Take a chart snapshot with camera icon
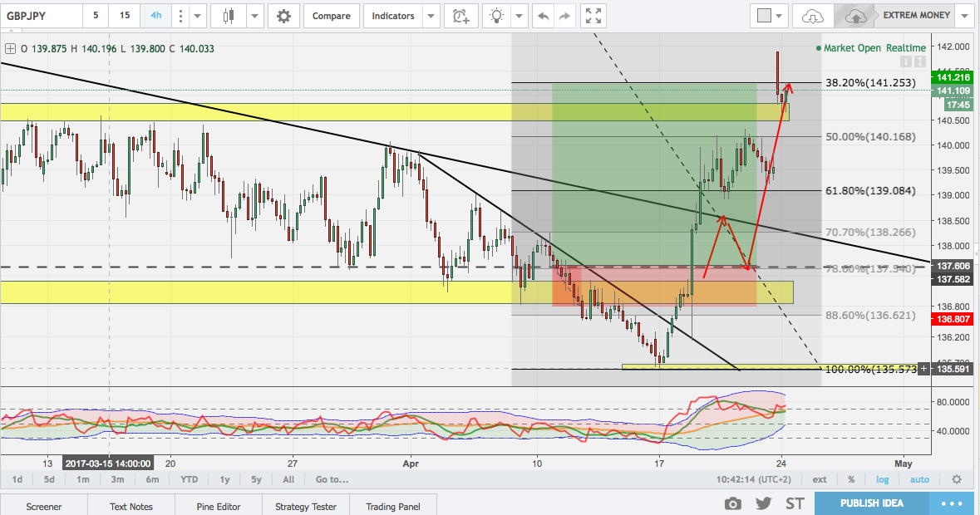 click(x=732, y=503)
